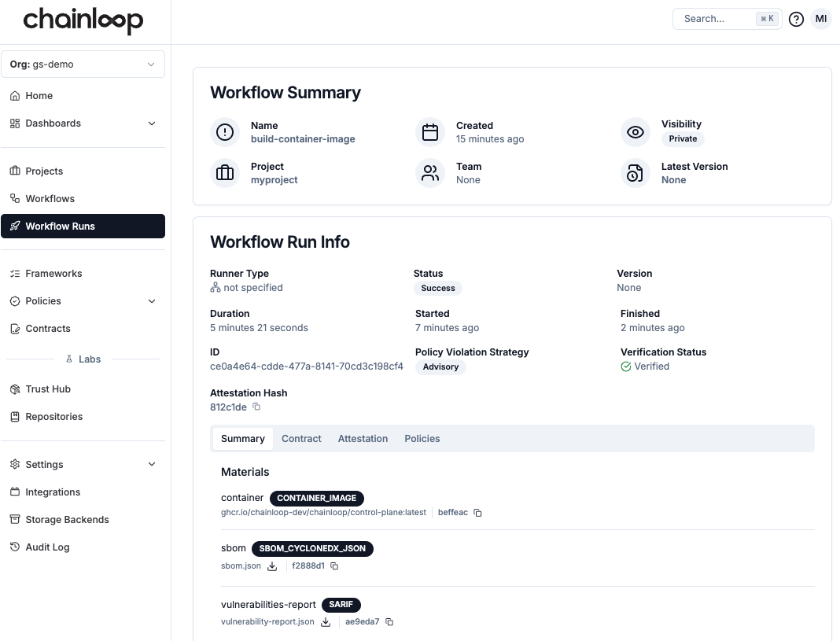
Task: Click the run ID ce0a4e64-cdde-477a-8141-70cd3c198cf4
Action: pos(307,367)
